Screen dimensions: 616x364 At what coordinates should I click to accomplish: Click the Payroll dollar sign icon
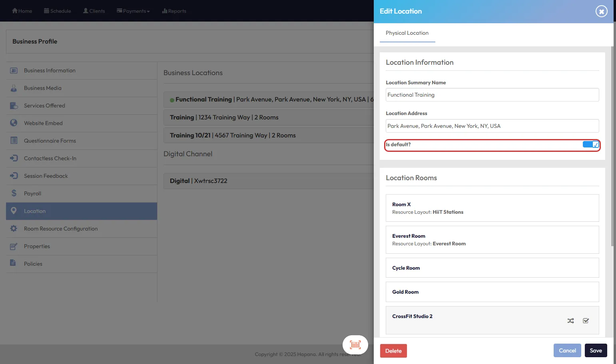(14, 193)
